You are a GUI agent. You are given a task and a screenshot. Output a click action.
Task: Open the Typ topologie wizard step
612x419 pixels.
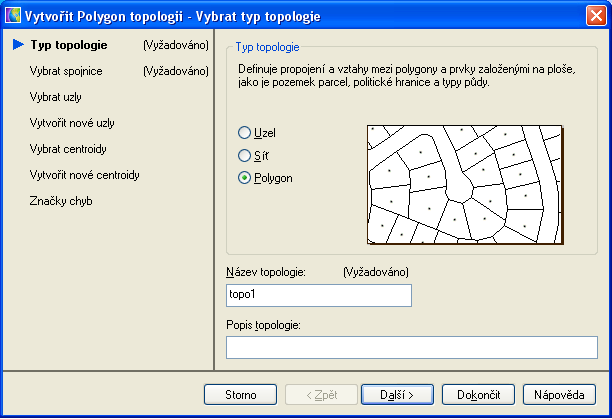[x=68, y=45]
